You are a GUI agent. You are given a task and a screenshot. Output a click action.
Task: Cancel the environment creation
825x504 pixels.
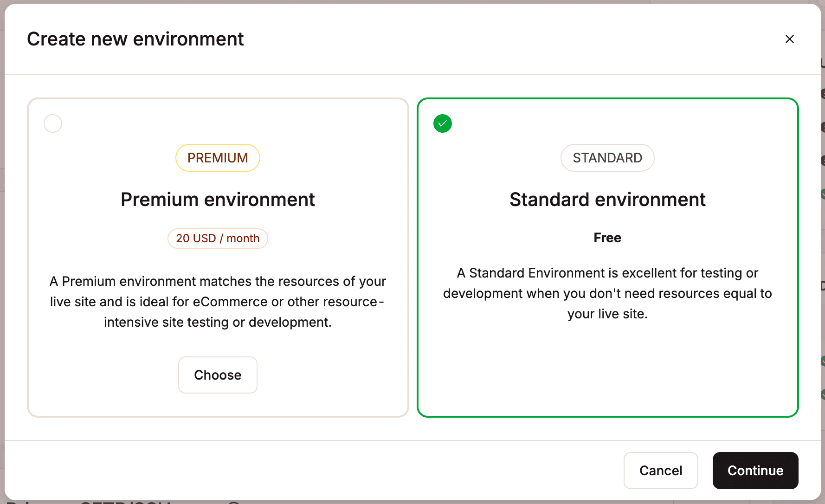[x=661, y=470]
